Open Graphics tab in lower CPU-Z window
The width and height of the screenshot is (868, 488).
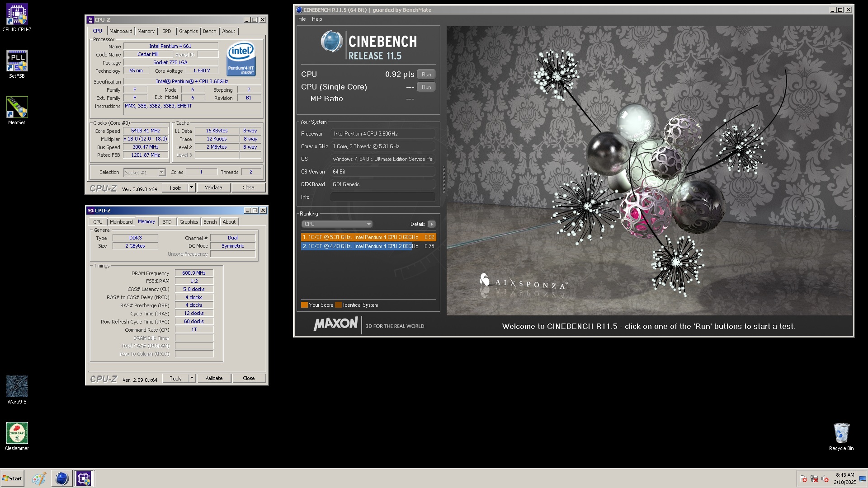pos(189,222)
